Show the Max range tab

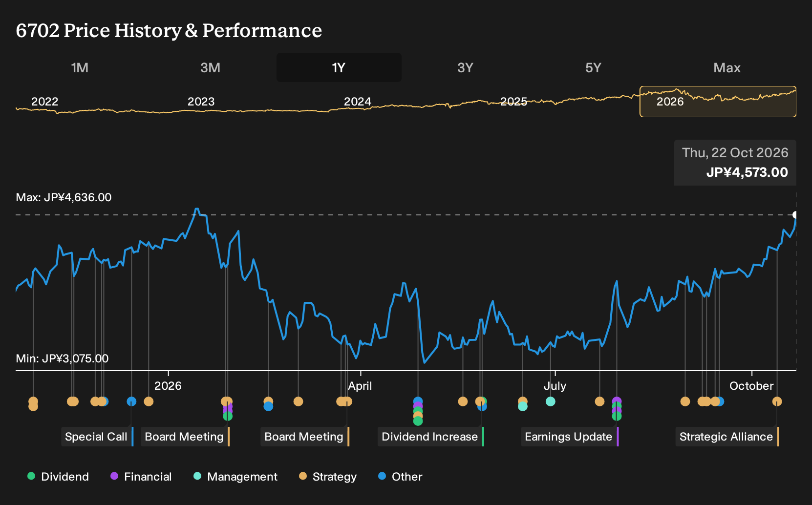point(727,67)
